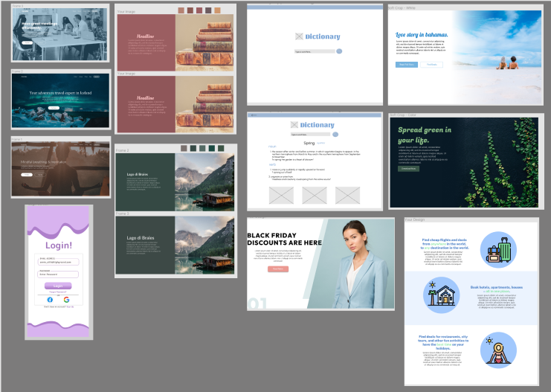Click the pink button under the Black Friday text

278,269
